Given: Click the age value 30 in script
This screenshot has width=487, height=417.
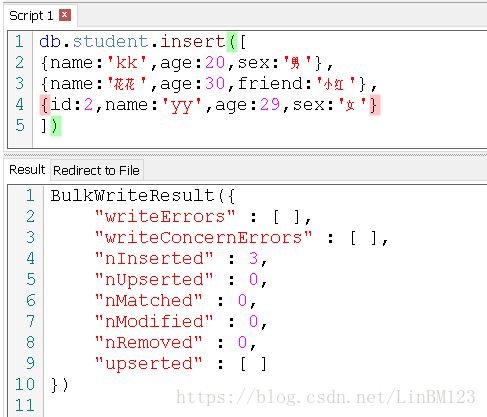Looking at the screenshot, I should click(215, 84).
